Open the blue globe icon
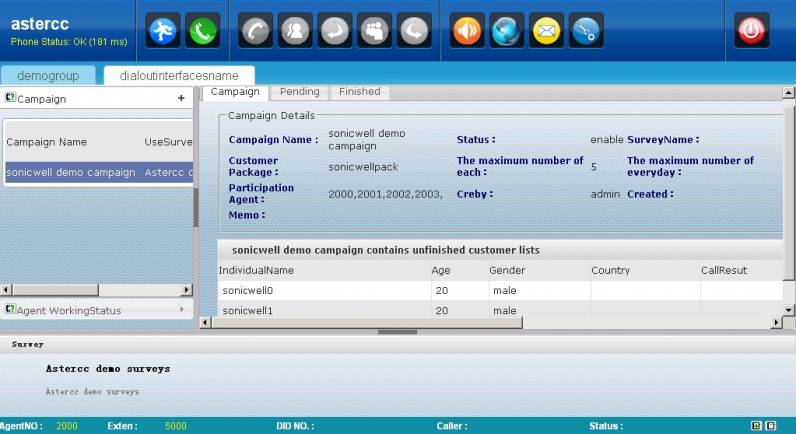Image resolution: width=796 pixels, height=434 pixels. (x=507, y=31)
